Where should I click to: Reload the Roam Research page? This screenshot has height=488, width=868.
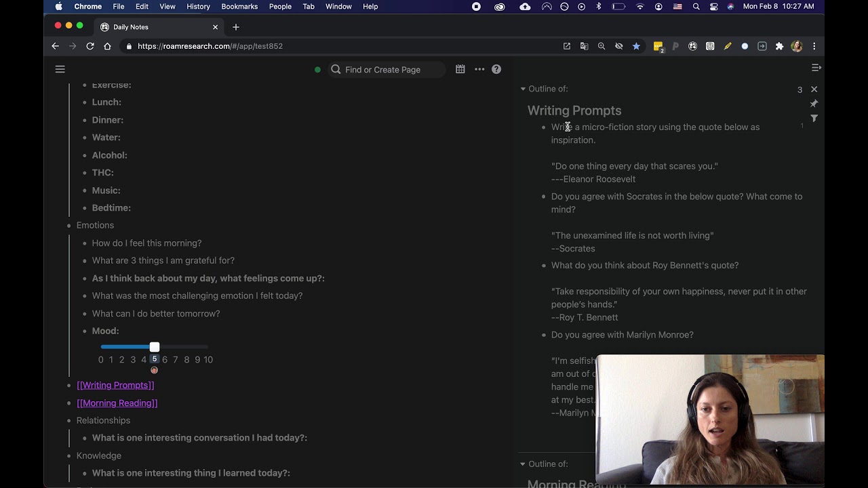[90, 46]
